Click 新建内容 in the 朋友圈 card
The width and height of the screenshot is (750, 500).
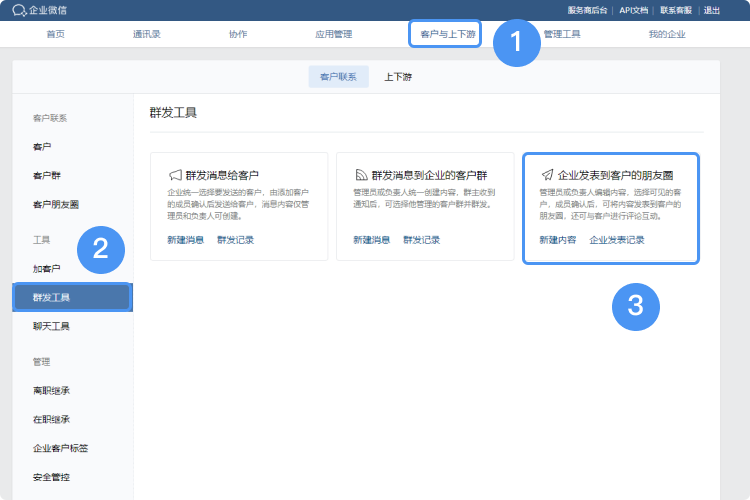click(x=557, y=240)
